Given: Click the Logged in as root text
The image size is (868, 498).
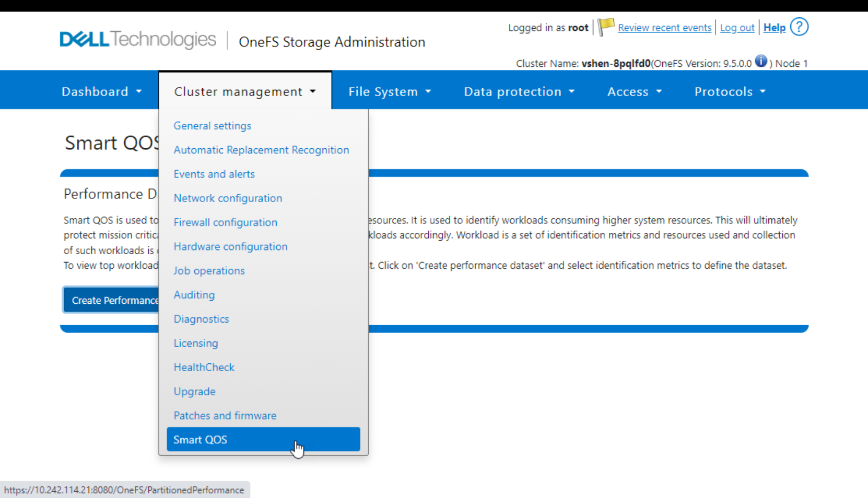Looking at the screenshot, I should [x=548, y=28].
